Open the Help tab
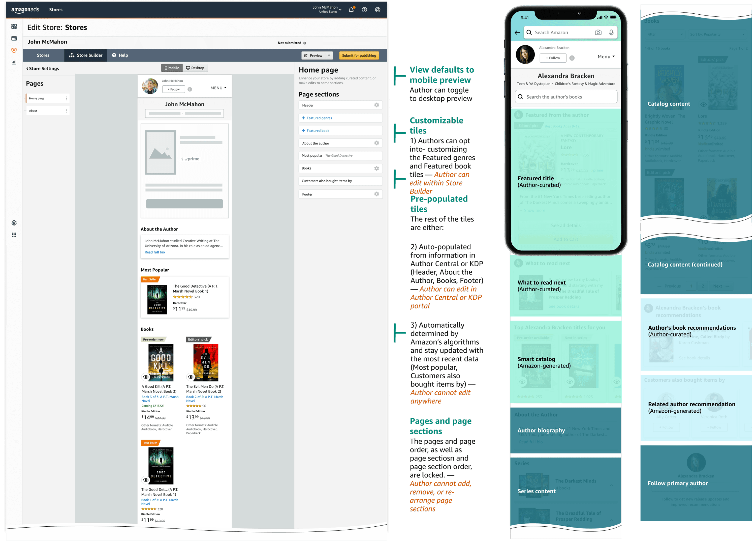756x541 pixels. coord(120,55)
